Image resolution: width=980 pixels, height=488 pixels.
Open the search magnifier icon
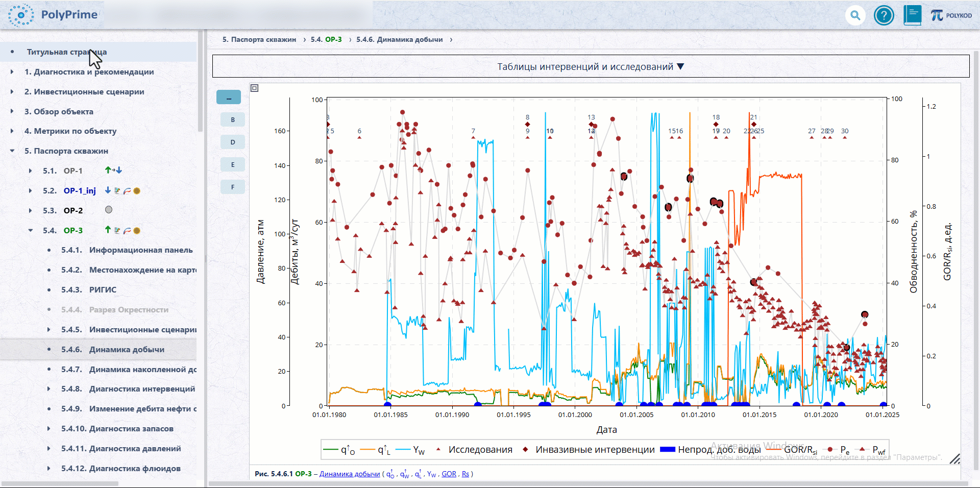coord(855,15)
